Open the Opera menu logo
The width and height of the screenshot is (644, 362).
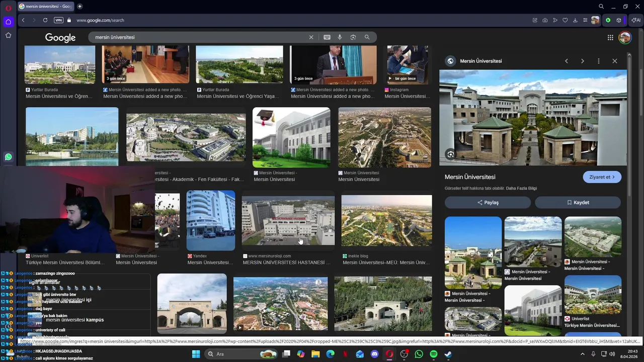[8, 8]
